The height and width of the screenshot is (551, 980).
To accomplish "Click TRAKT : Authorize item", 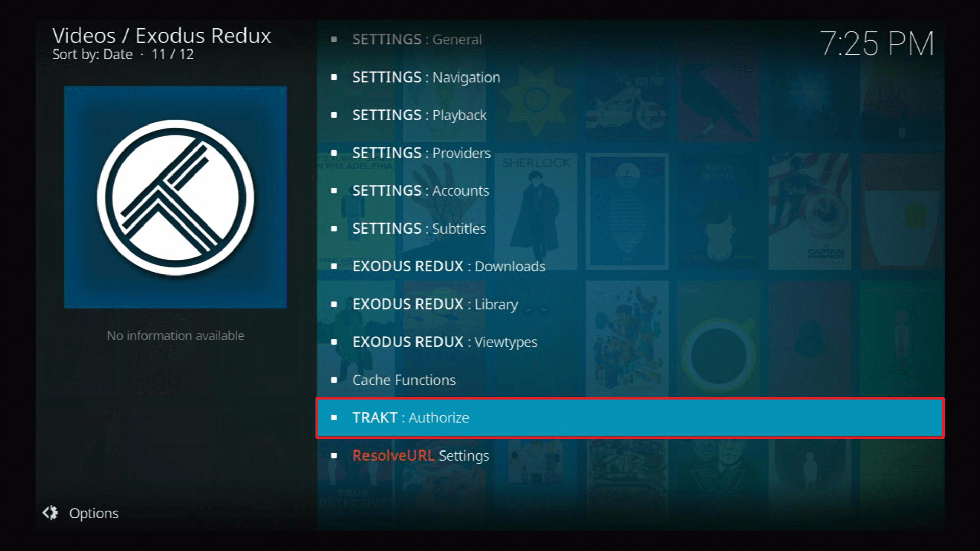I will click(410, 418).
